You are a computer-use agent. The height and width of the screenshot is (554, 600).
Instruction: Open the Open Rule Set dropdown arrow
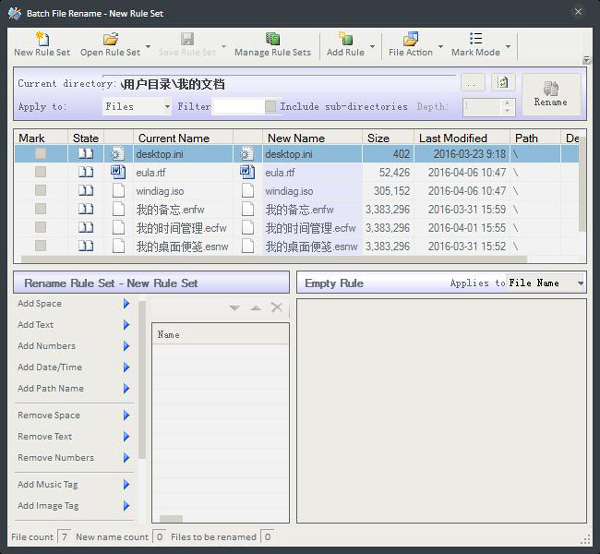[x=148, y=46]
